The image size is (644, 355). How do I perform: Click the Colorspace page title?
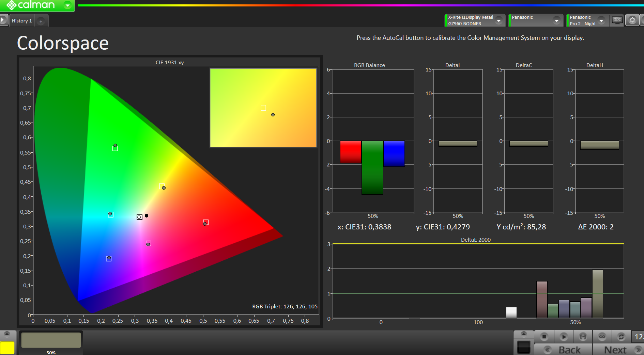click(63, 43)
